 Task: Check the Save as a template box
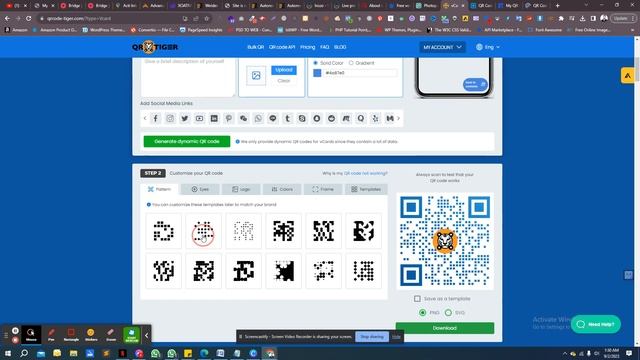417,299
